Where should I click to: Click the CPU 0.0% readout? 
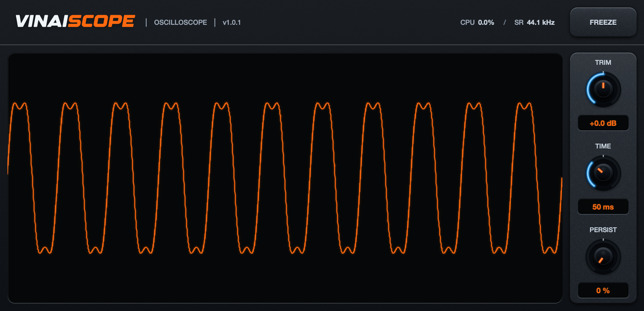[x=477, y=23]
